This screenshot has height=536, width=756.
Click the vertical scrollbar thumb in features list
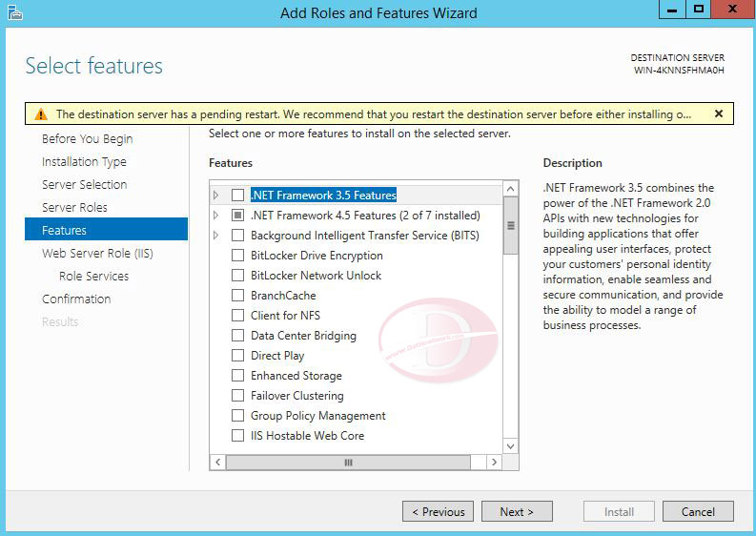click(511, 225)
